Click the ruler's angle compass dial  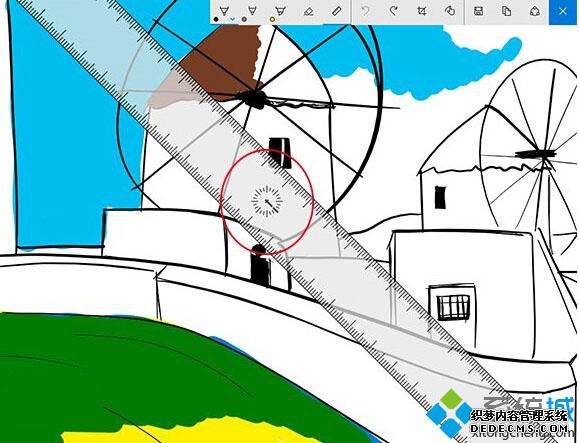pyautogui.click(x=267, y=201)
